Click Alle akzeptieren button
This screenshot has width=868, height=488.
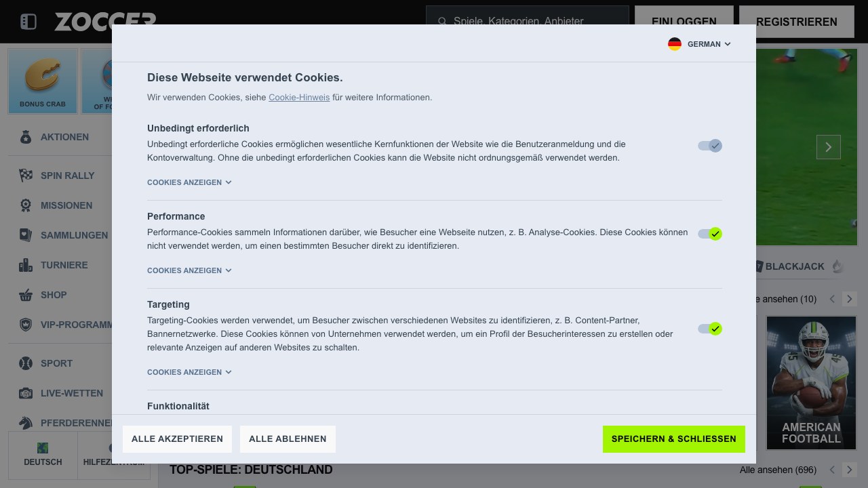pyautogui.click(x=177, y=439)
